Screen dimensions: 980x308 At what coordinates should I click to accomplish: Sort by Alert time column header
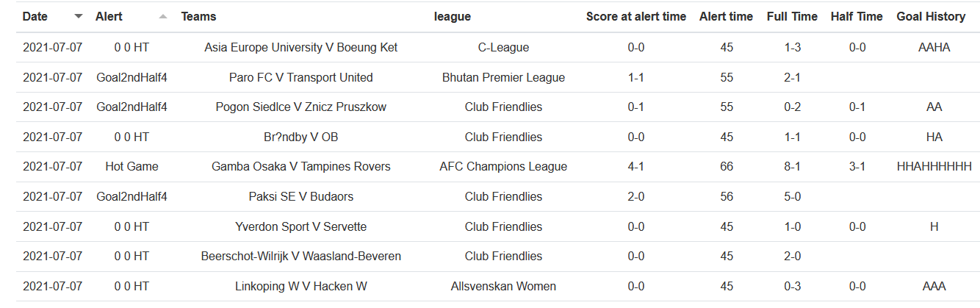[726, 16]
